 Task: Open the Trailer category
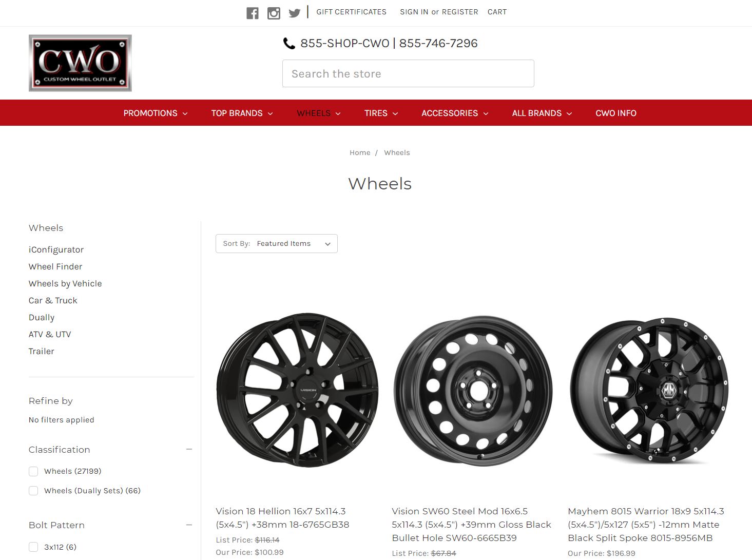pos(42,351)
